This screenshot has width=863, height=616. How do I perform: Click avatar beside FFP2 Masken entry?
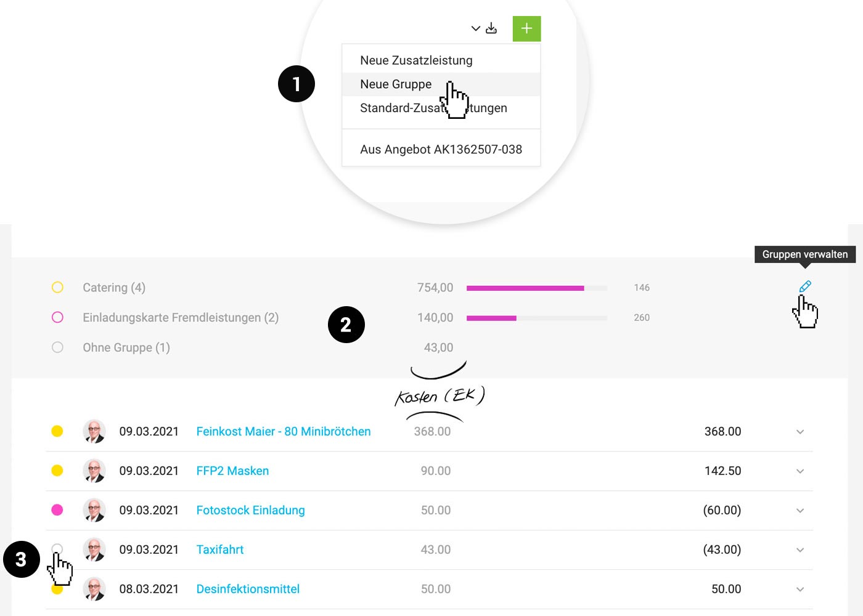tap(94, 471)
